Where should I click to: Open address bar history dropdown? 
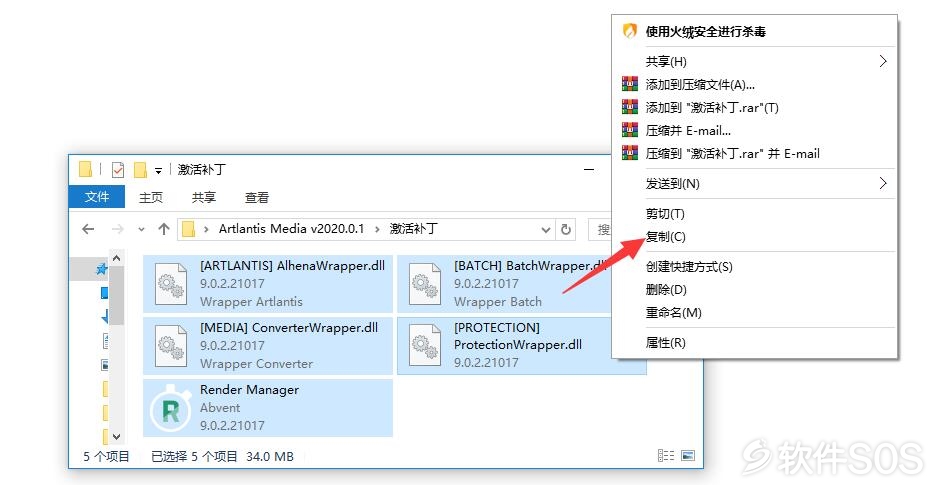(545, 229)
